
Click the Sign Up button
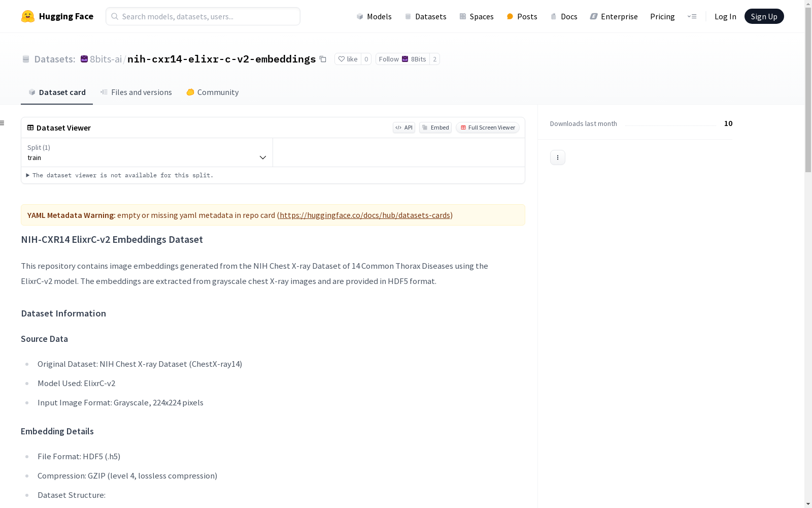coord(764,16)
